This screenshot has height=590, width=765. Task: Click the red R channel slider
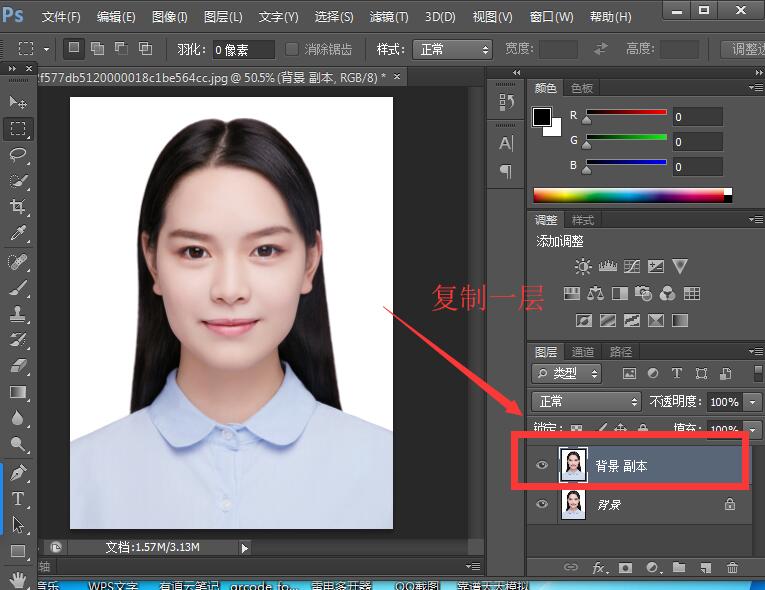[626, 113]
